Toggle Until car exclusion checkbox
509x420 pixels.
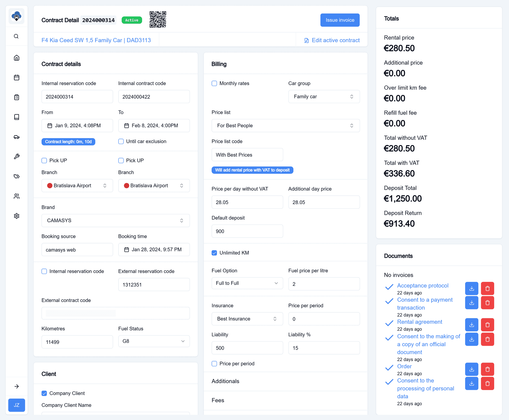coord(121,141)
